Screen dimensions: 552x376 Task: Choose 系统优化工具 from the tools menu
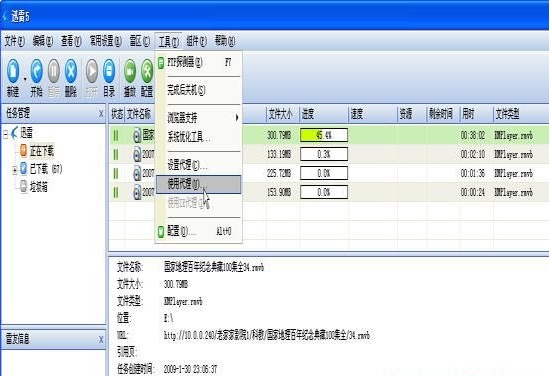point(199,137)
